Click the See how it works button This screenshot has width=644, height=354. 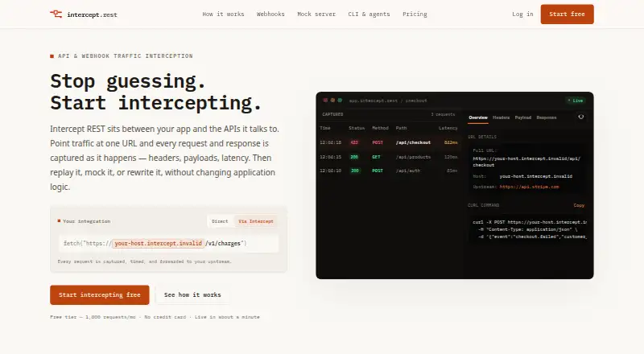pyautogui.click(x=192, y=294)
